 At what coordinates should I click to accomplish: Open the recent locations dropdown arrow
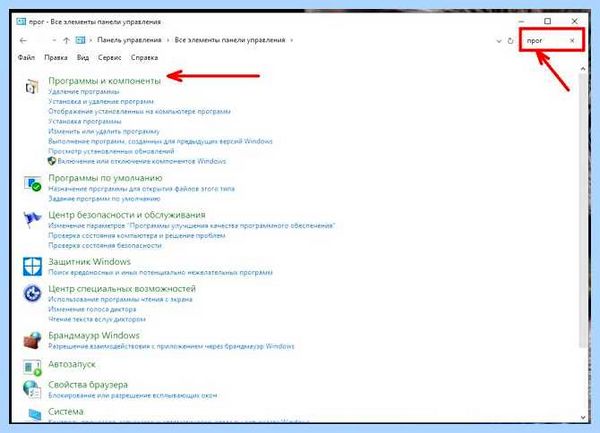[54, 40]
